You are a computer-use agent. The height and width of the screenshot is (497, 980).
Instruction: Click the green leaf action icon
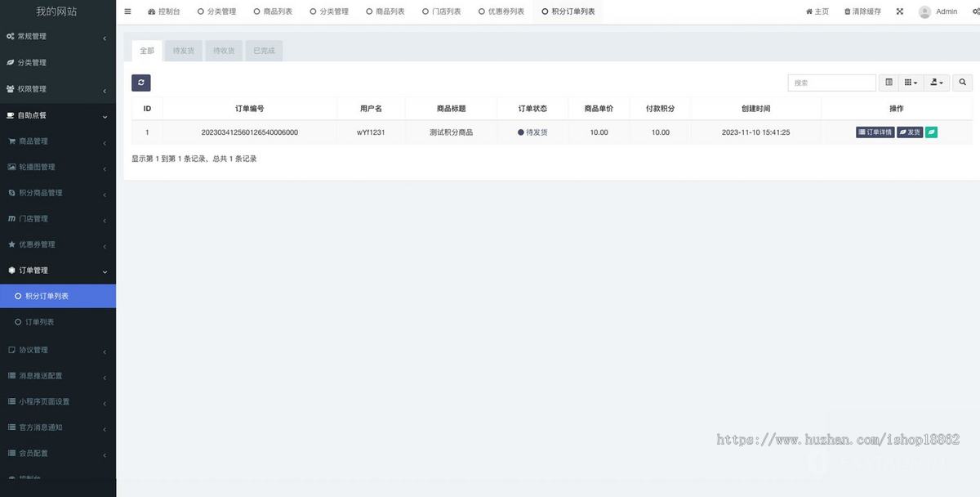pos(931,132)
